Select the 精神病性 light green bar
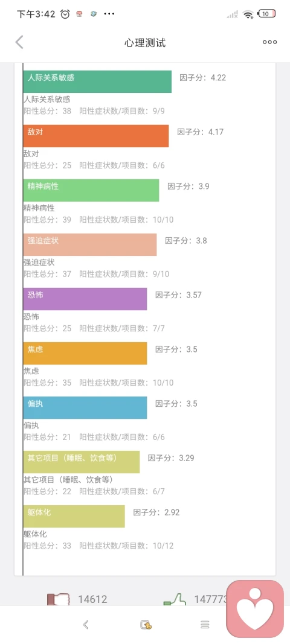 pyautogui.click(x=91, y=190)
